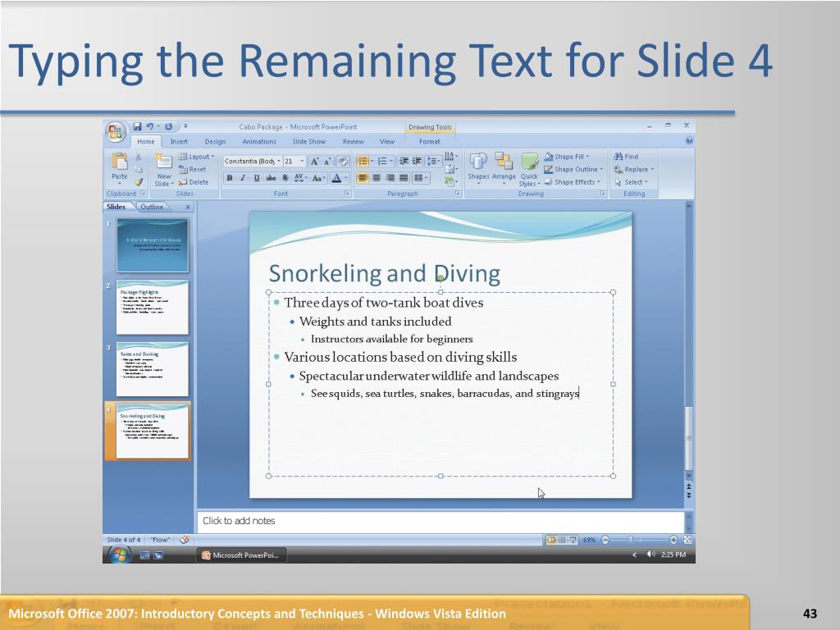Open the font size 21 dropdown
Viewport: 840px width, 630px height.
[294, 162]
